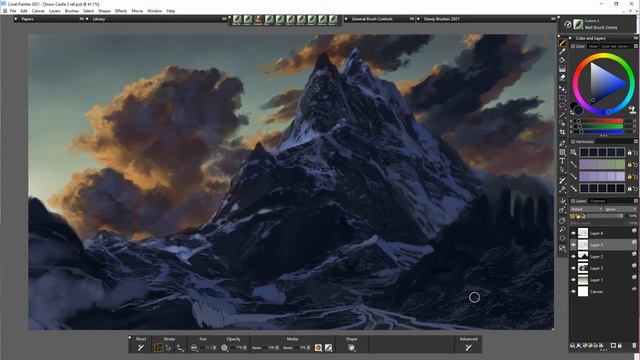This screenshot has height=360, width=640.
Task: Click the red RGB slider
Action: point(599,121)
